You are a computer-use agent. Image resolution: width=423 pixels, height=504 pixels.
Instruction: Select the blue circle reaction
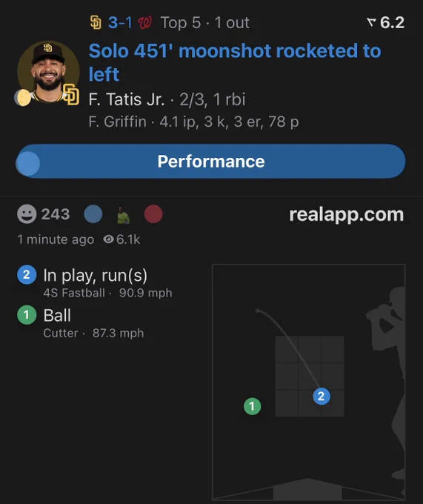[x=93, y=213]
